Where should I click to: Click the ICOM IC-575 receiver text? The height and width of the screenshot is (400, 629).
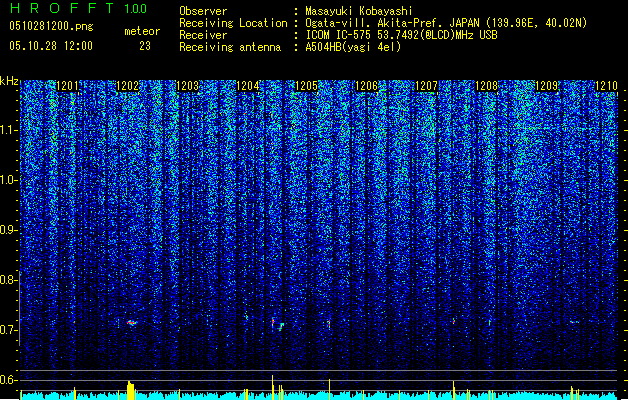pos(401,35)
